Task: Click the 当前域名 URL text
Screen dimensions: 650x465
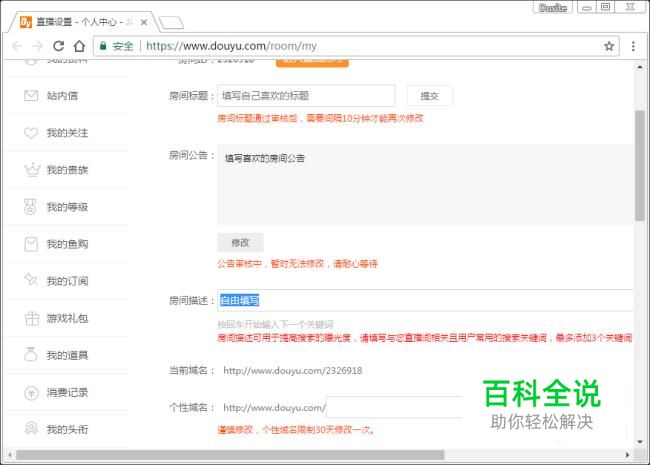Action: (293, 371)
